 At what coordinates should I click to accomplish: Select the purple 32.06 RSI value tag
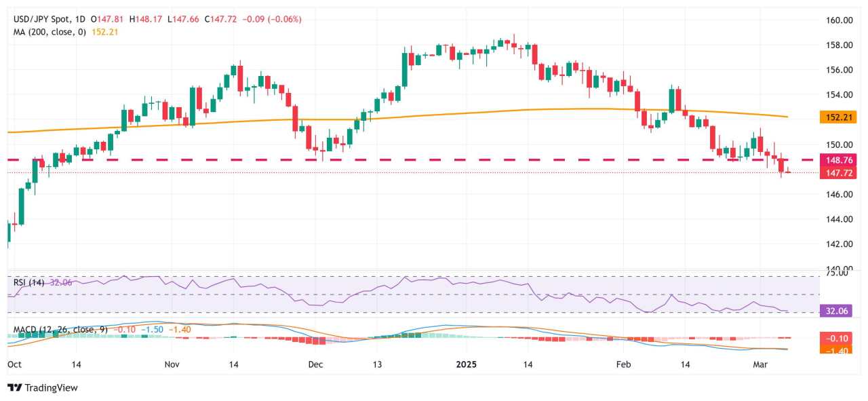tap(839, 311)
